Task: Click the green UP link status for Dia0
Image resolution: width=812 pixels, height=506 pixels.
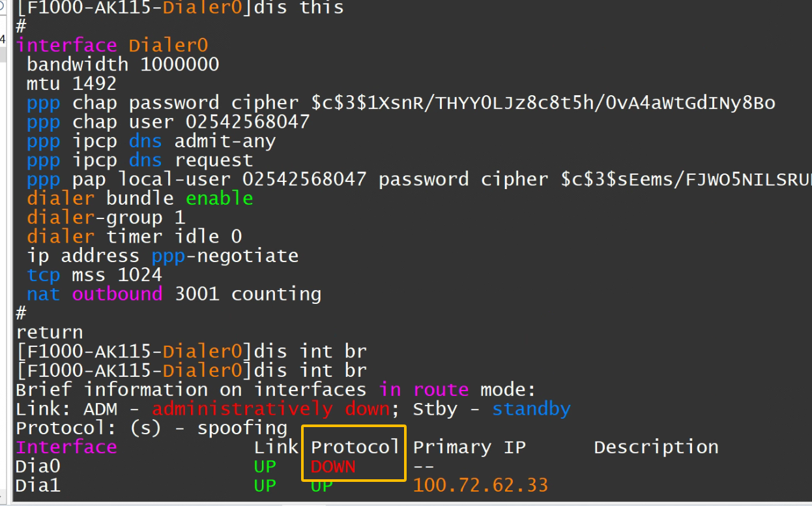Action: tap(265, 466)
